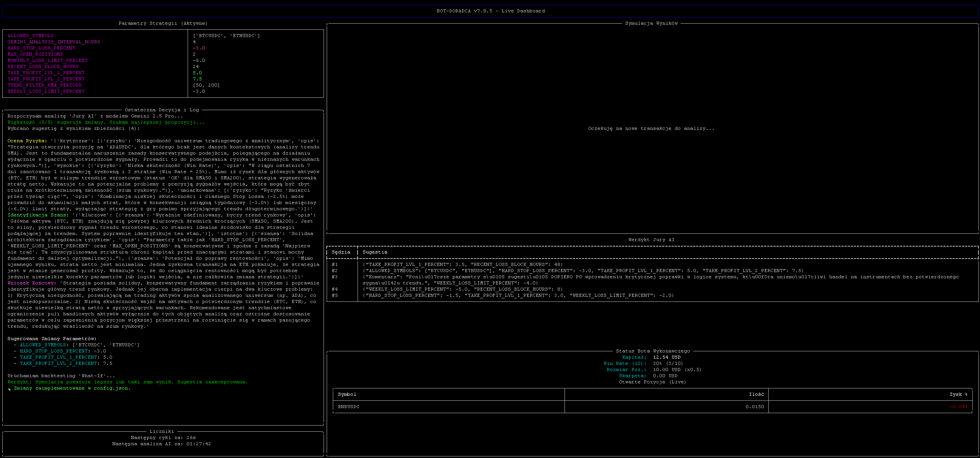Click the HARD_STOP_LOSS_PERCENT value -3.0 in the strategy table

click(199, 48)
